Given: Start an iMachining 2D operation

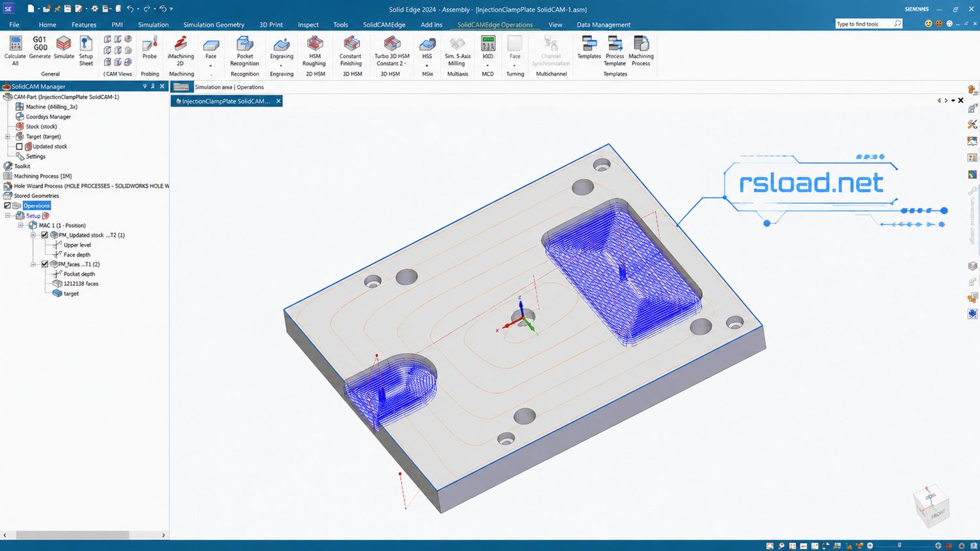Looking at the screenshot, I should tap(181, 50).
